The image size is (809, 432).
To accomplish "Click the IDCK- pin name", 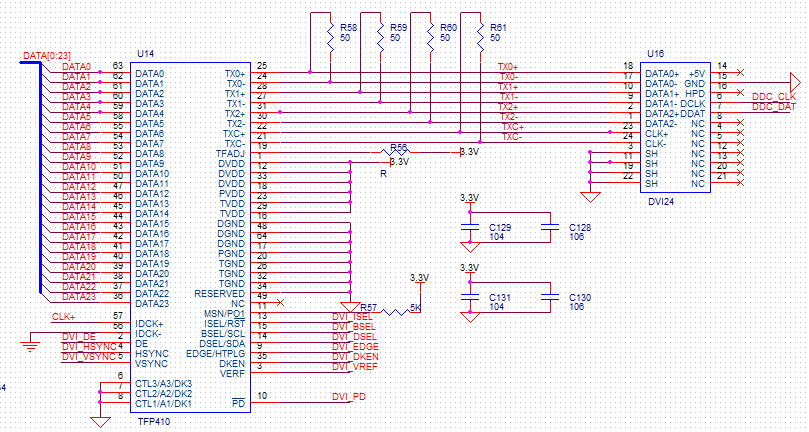I will [148, 333].
